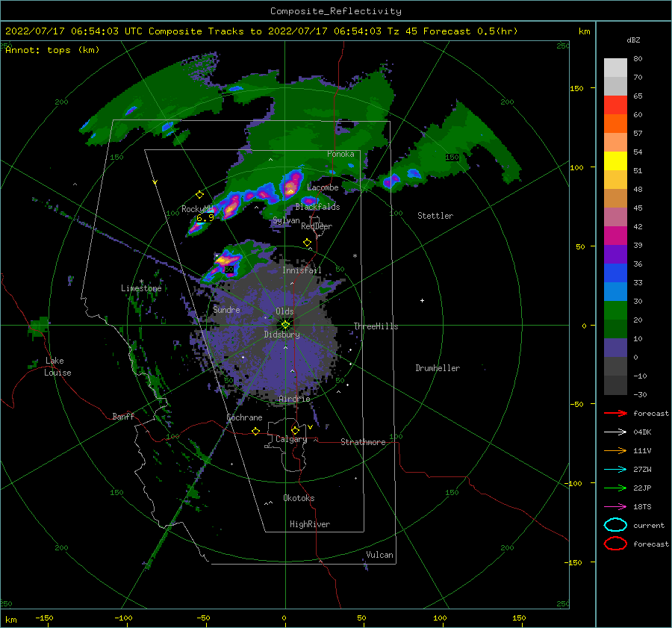Click the 80 dBZ white color swatch

(x=615, y=67)
